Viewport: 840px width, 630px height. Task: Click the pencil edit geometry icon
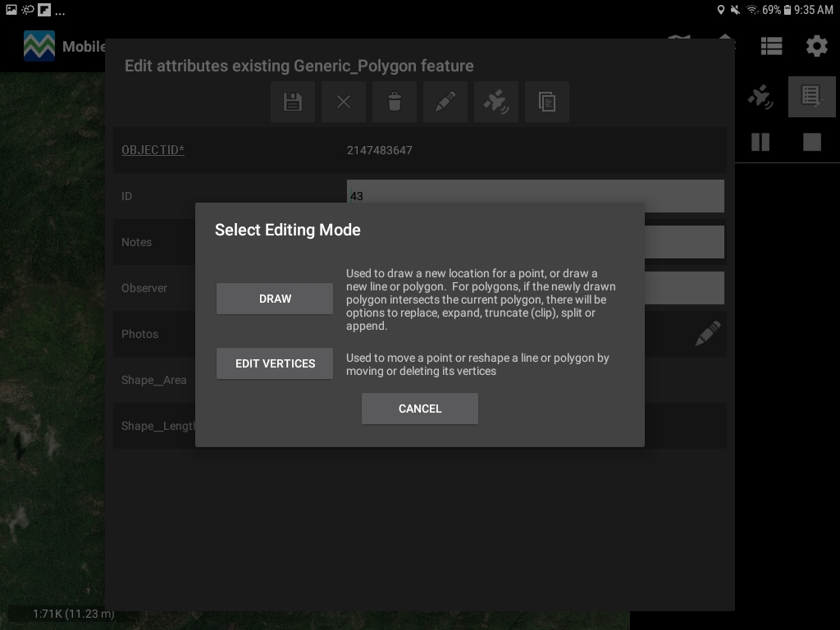445,102
